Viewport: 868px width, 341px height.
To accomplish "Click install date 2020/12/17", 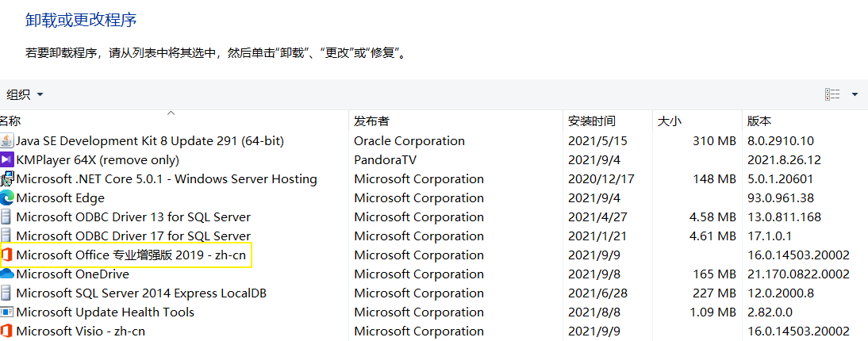I will (x=601, y=178).
